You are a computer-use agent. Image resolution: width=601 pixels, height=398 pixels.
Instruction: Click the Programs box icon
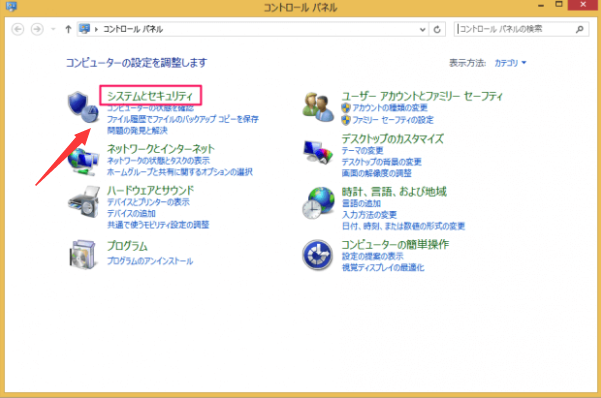tap(82, 254)
